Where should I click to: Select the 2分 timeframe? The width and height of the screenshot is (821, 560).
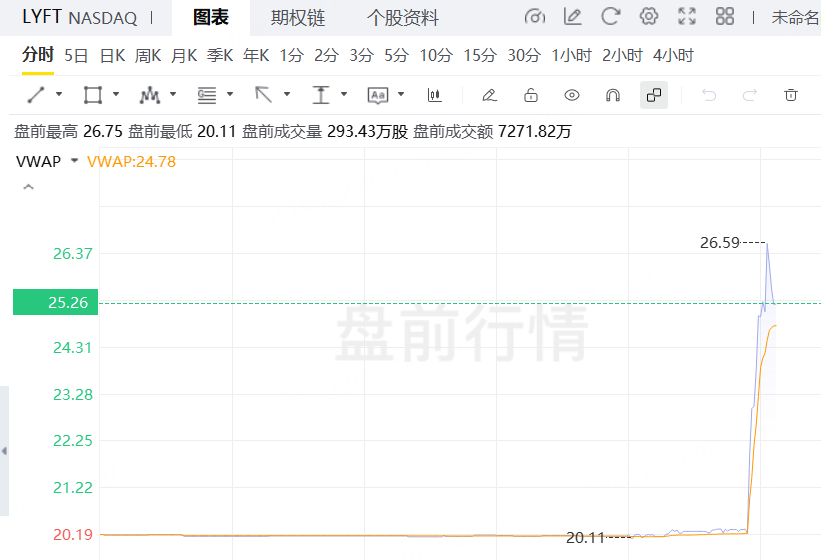point(327,55)
